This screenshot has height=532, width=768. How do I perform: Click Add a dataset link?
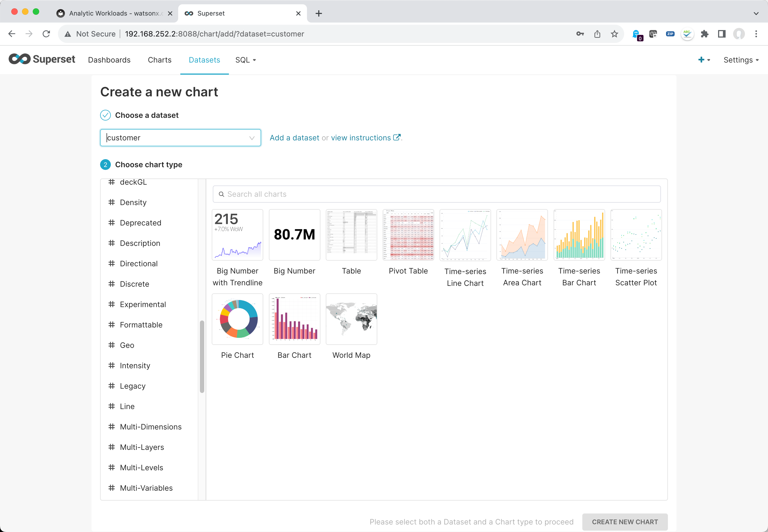pos(295,138)
